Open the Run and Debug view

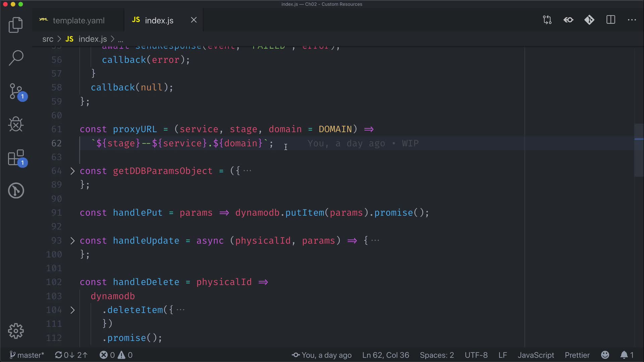(15, 124)
